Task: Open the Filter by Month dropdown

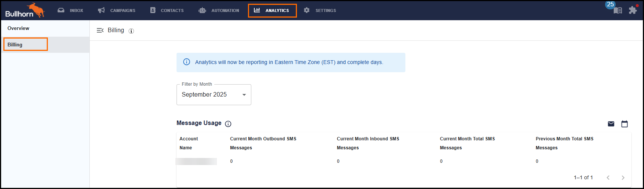Action: click(x=214, y=95)
